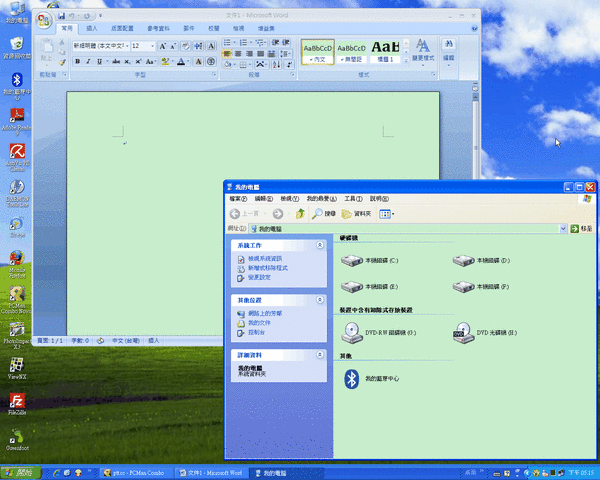Switch to the References tab in Word
This screenshot has width=600, height=480.
(158, 28)
